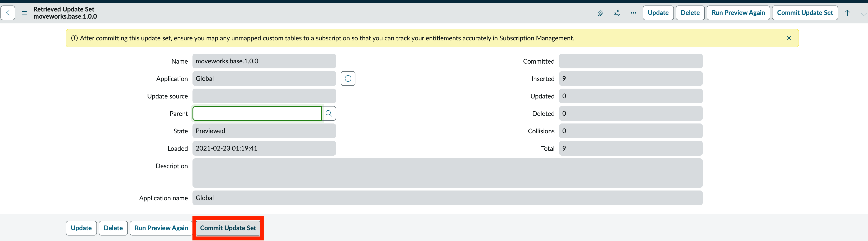
Task: Click the back arrow button
Action: coord(8,13)
